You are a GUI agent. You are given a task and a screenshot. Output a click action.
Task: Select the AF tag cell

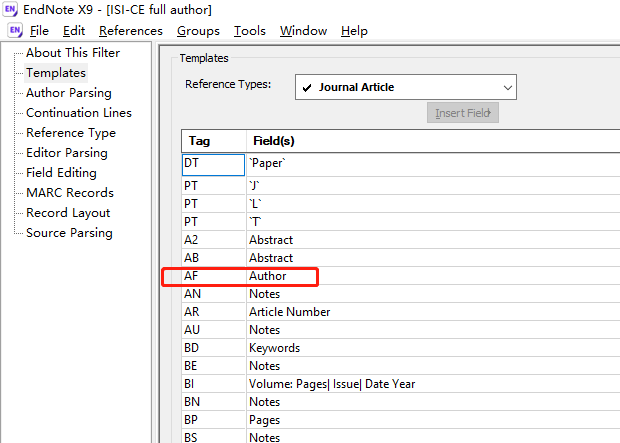(214, 276)
